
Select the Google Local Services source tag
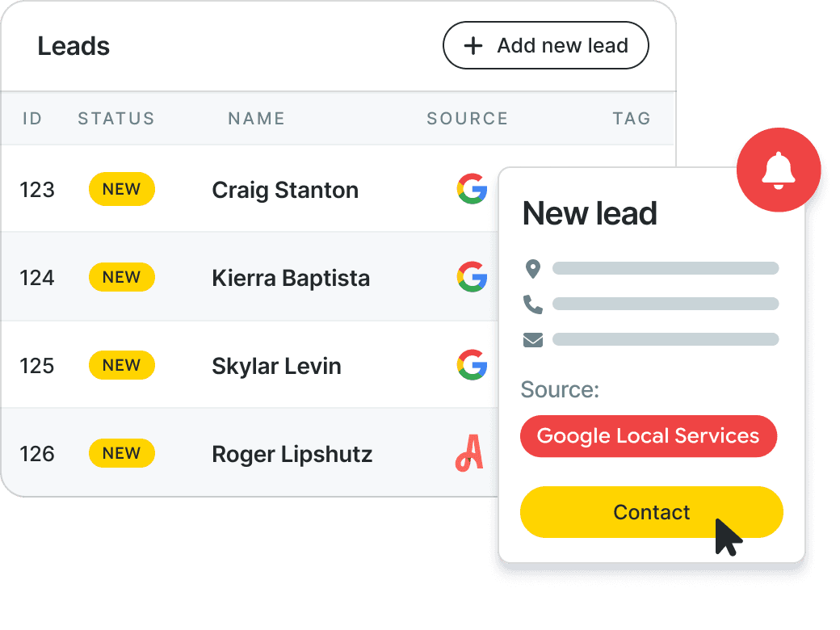[649, 436]
